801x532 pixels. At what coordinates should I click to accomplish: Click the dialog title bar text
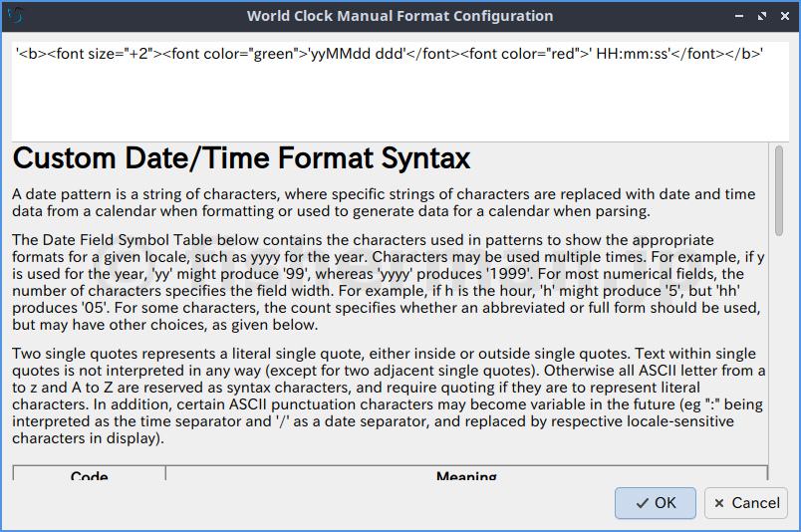tap(400, 16)
